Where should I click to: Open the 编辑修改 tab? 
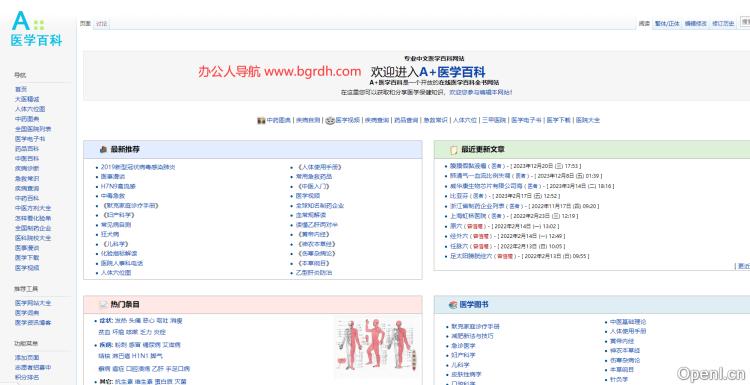click(695, 23)
